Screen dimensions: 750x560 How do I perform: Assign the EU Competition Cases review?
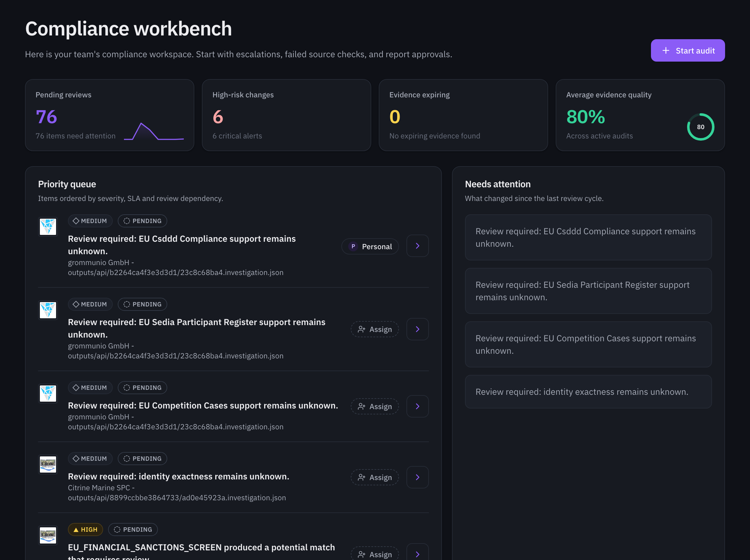point(375,407)
